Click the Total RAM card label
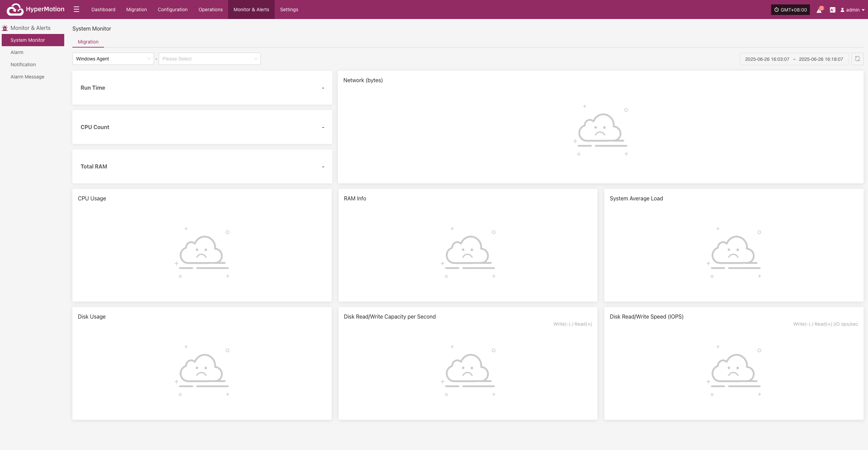 coord(94,166)
